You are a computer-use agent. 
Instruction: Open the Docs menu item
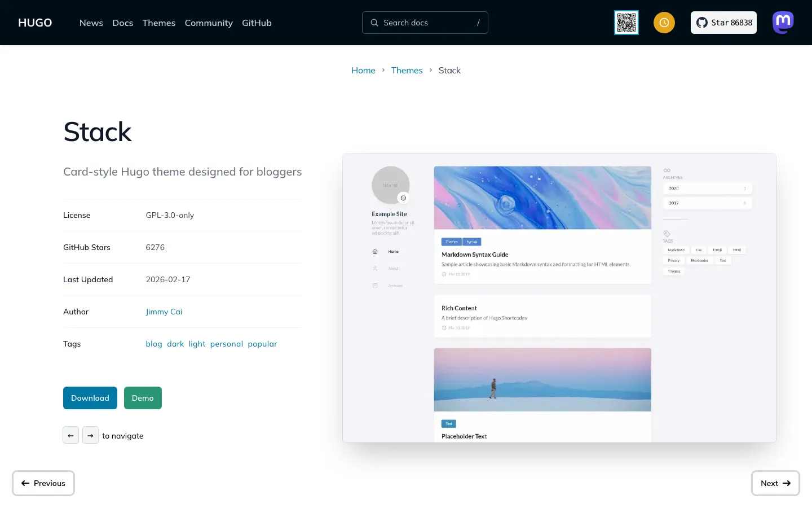coord(123,23)
